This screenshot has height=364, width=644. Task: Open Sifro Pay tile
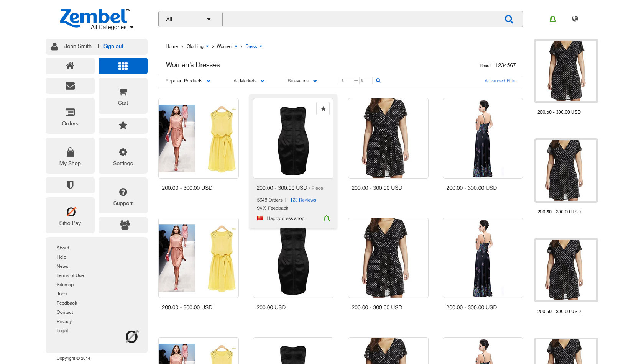click(70, 215)
